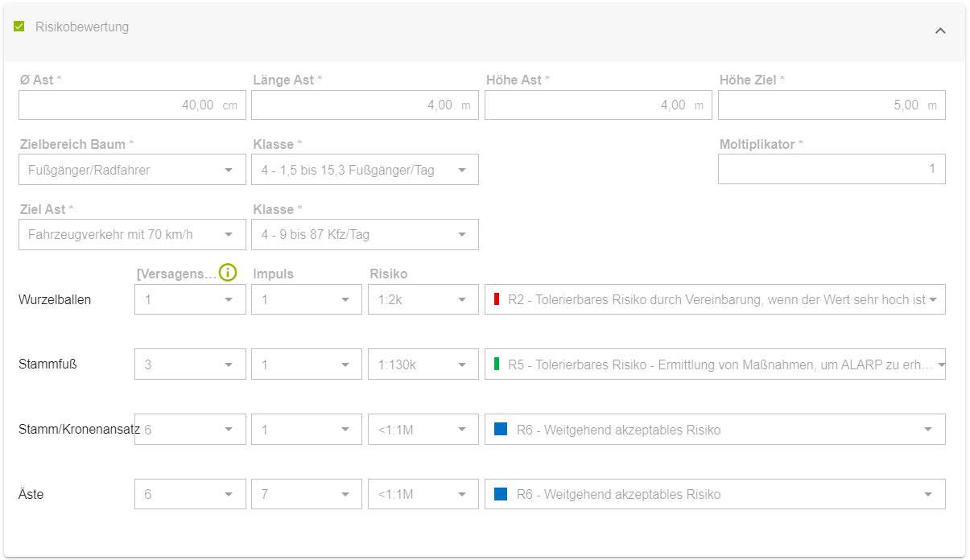Open Stammfuß Versagens dropdown showing 3

click(190, 364)
